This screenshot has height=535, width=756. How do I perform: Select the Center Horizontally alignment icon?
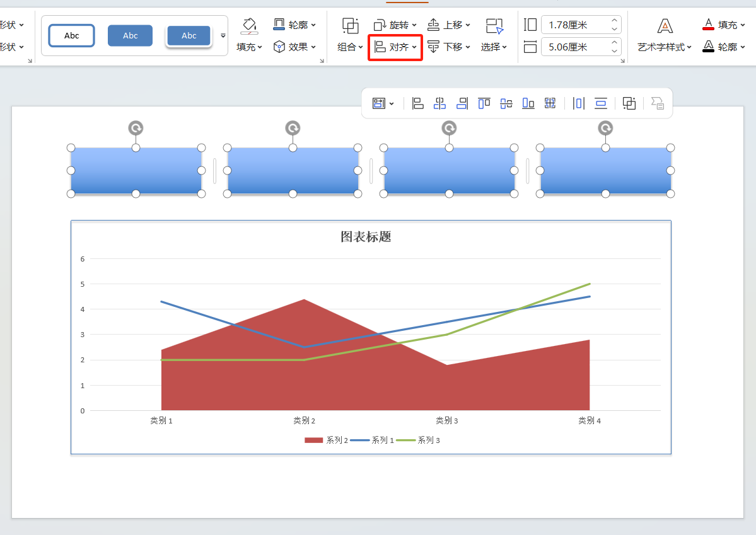click(439, 103)
